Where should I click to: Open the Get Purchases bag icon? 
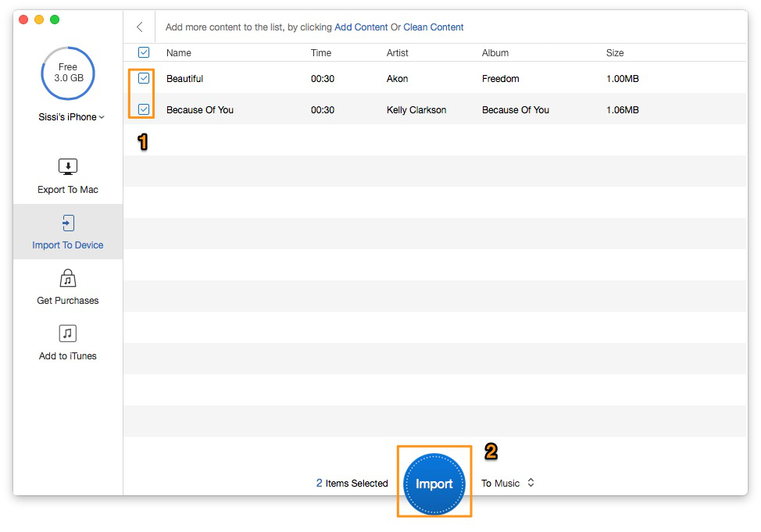coord(68,278)
